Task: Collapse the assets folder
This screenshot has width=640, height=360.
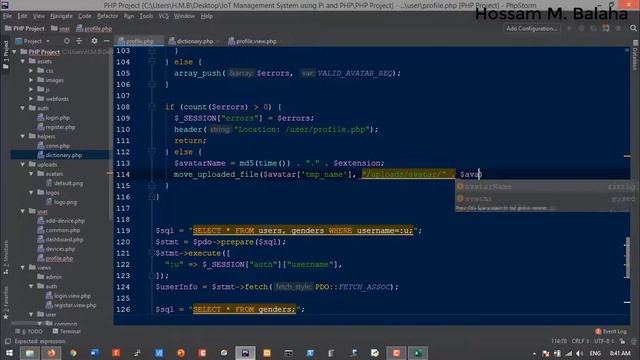Action: click(x=23, y=61)
